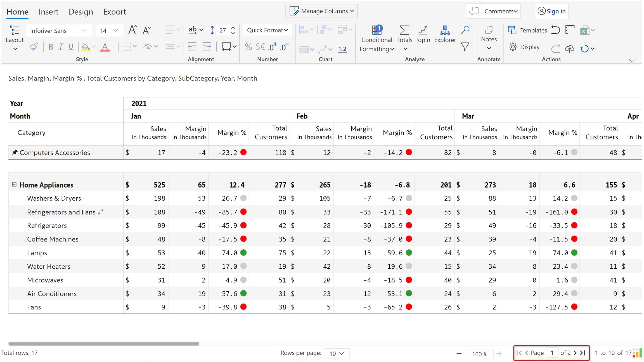Click the search magnifier icon

pyautogui.click(x=465, y=30)
